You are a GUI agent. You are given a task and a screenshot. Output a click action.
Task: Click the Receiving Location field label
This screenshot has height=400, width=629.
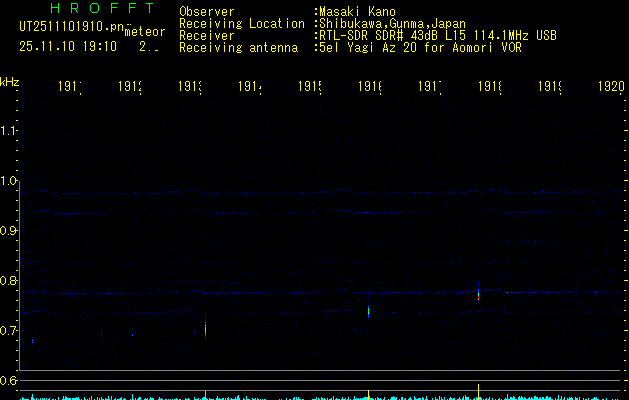click(241, 24)
